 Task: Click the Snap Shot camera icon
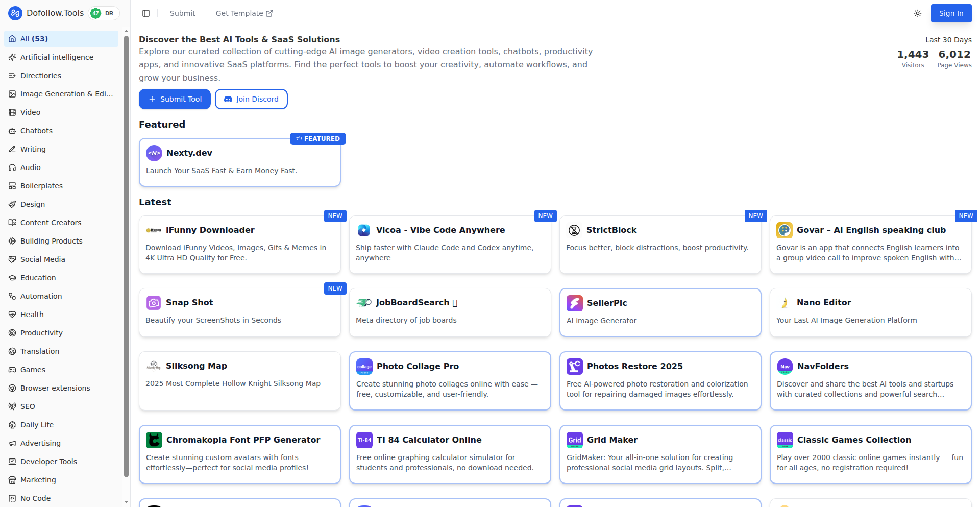pyautogui.click(x=154, y=303)
